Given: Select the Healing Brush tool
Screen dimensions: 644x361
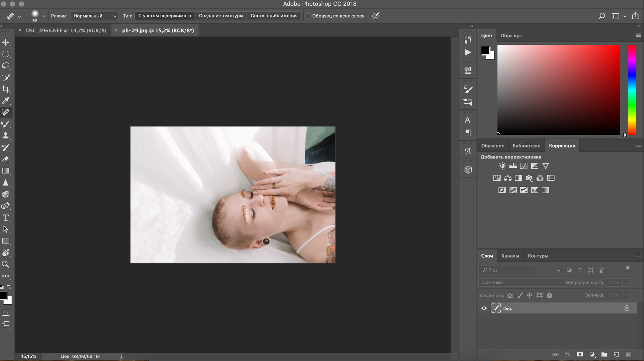Looking at the screenshot, I should coord(6,112).
